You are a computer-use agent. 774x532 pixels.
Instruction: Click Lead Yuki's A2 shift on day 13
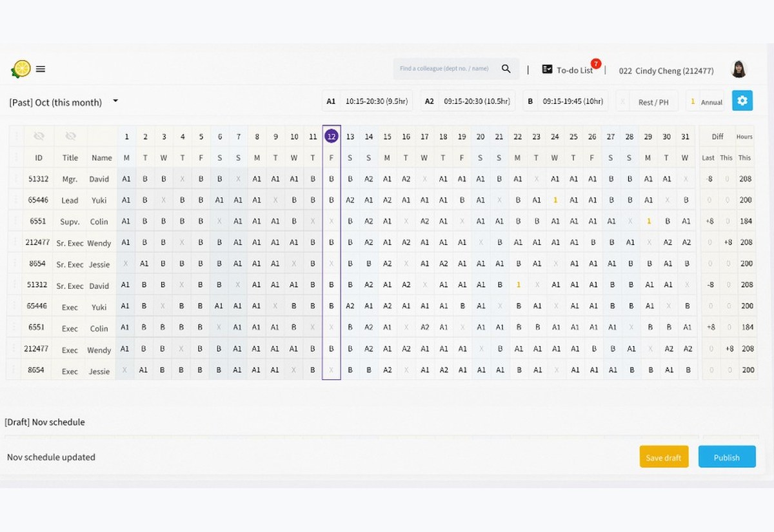point(350,200)
